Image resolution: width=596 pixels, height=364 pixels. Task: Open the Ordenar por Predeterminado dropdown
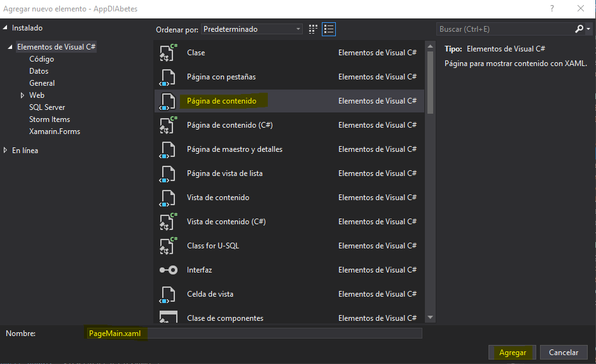(252, 29)
